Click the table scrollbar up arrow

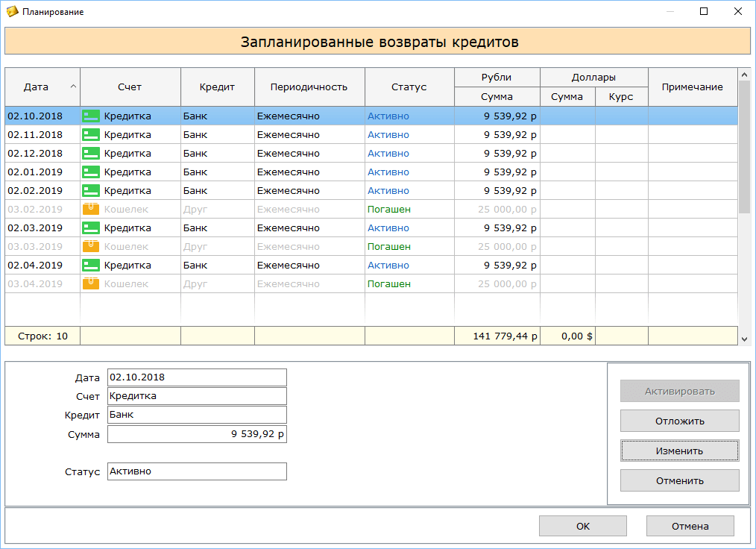coord(744,75)
